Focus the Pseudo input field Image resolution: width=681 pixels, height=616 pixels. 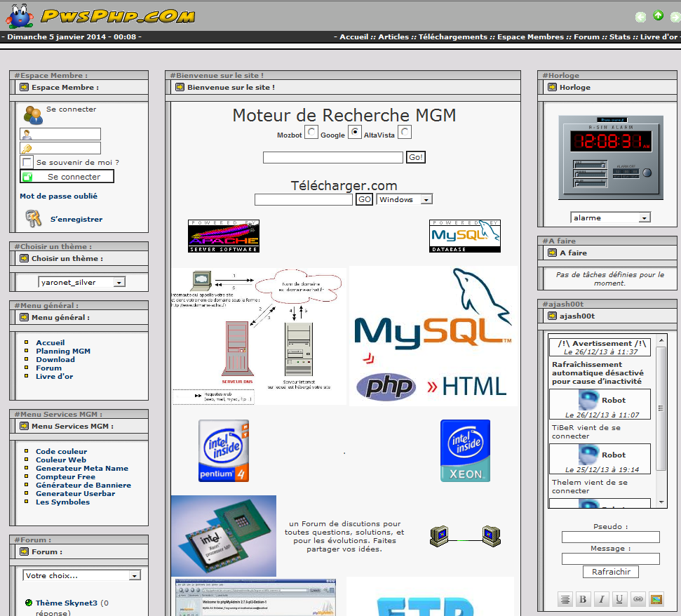click(611, 537)
